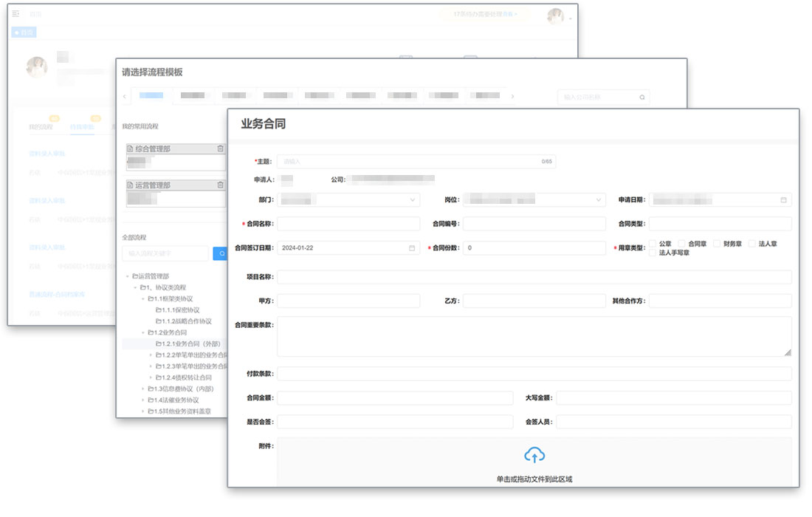Delete the 综合管理部 favorite flow via trash icon
Screen dimensions: 812x517
(x=220, y=148)
